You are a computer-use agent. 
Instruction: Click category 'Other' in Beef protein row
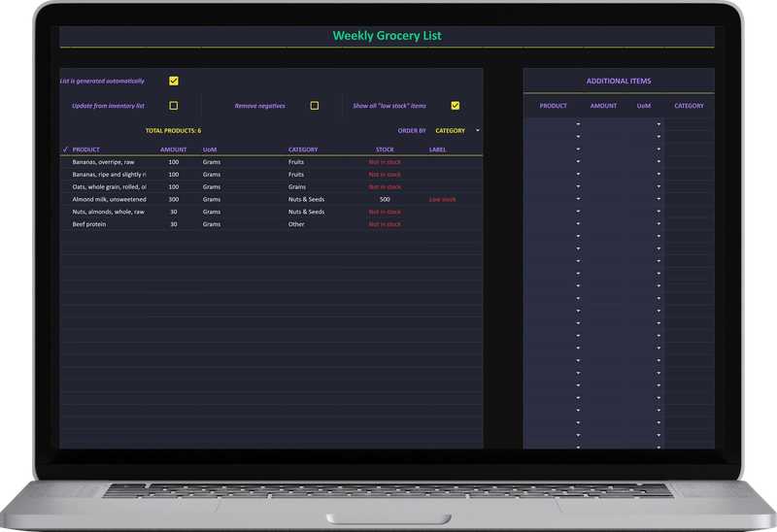pos(296,224)
